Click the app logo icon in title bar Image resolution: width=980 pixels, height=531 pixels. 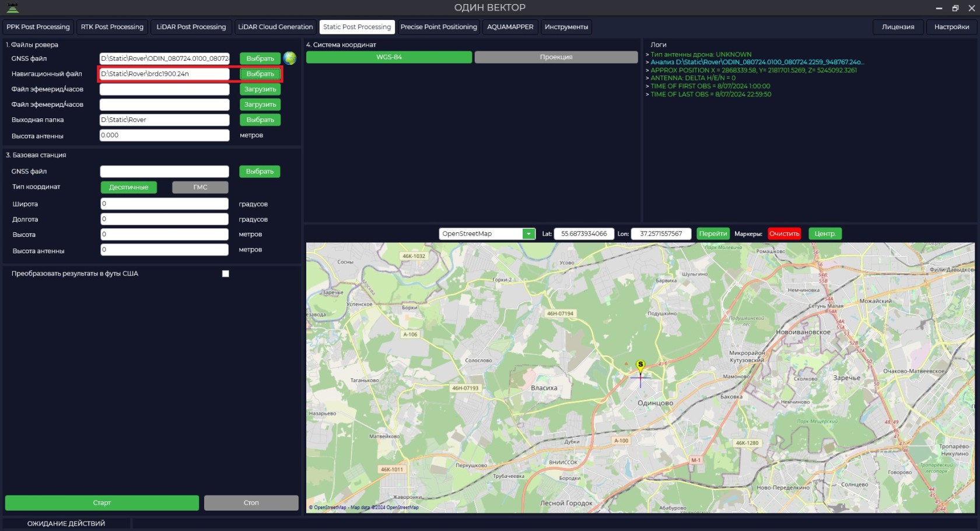click(x=12, y=8)
